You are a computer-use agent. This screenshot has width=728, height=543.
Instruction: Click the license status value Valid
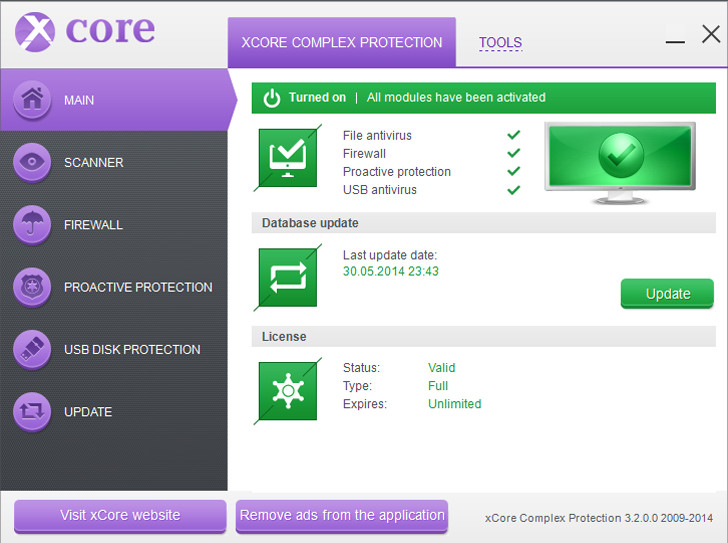[x=442, y=368]
